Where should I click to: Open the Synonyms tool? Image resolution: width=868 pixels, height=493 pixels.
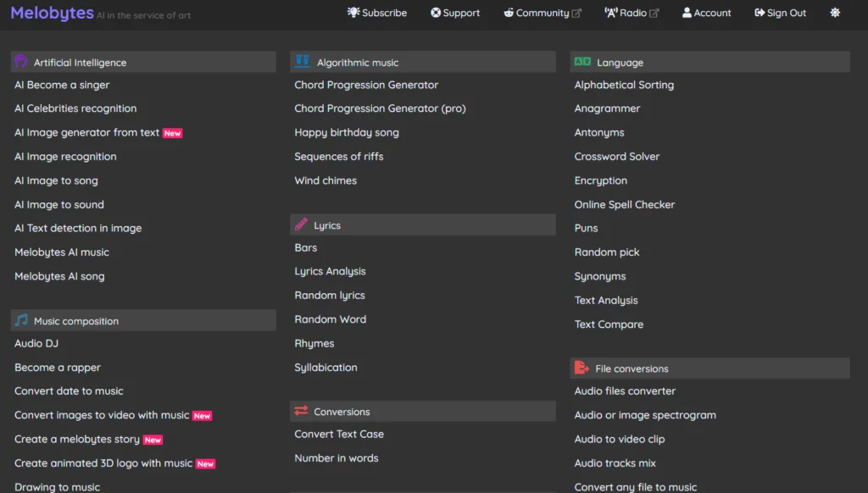(600, 276)
